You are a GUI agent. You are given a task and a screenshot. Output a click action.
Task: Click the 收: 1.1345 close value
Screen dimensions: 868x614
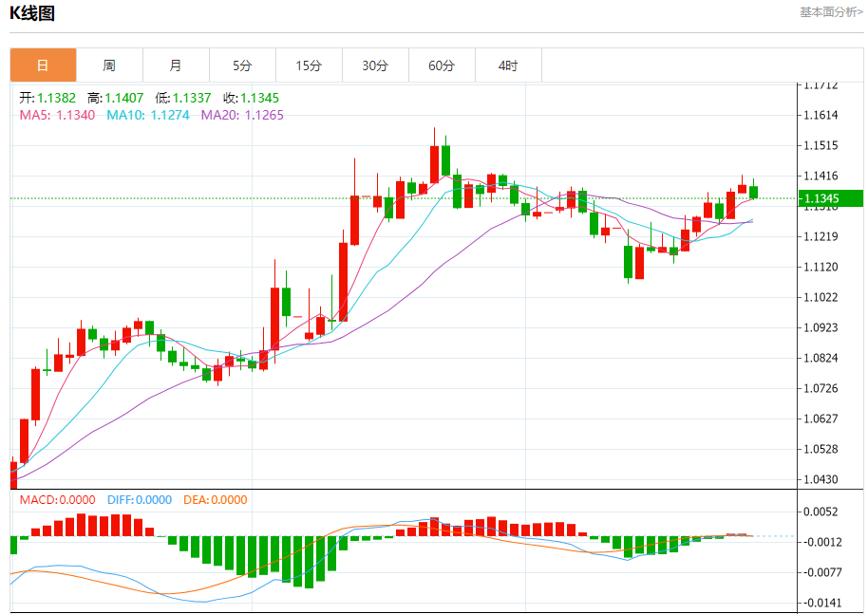pos(252,98)
